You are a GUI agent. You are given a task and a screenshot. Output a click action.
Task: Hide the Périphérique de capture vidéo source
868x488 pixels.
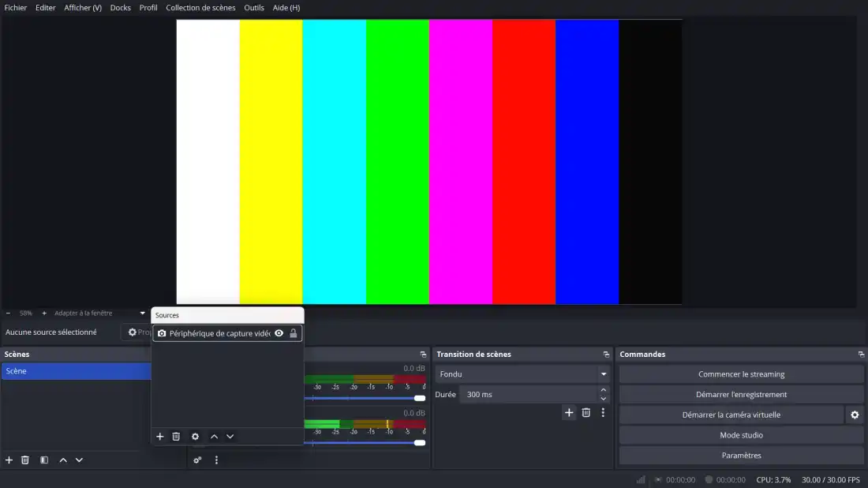pyautogui.click(x=279, y=333)
